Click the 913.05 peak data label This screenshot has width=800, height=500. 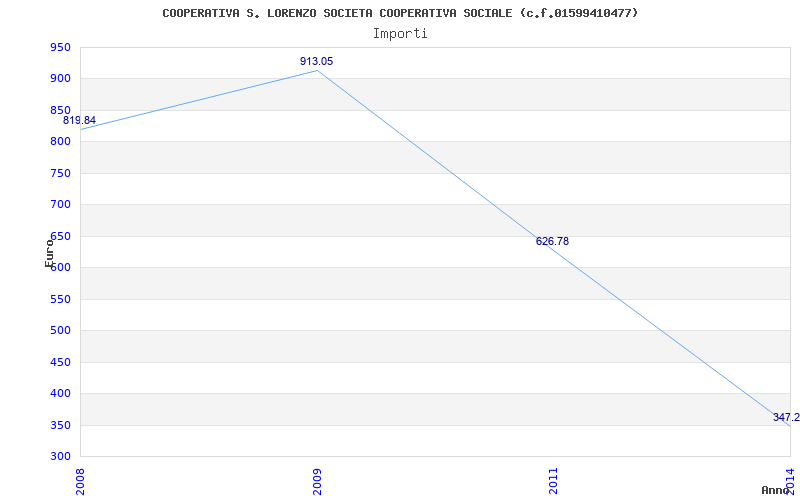coord(316,61)
